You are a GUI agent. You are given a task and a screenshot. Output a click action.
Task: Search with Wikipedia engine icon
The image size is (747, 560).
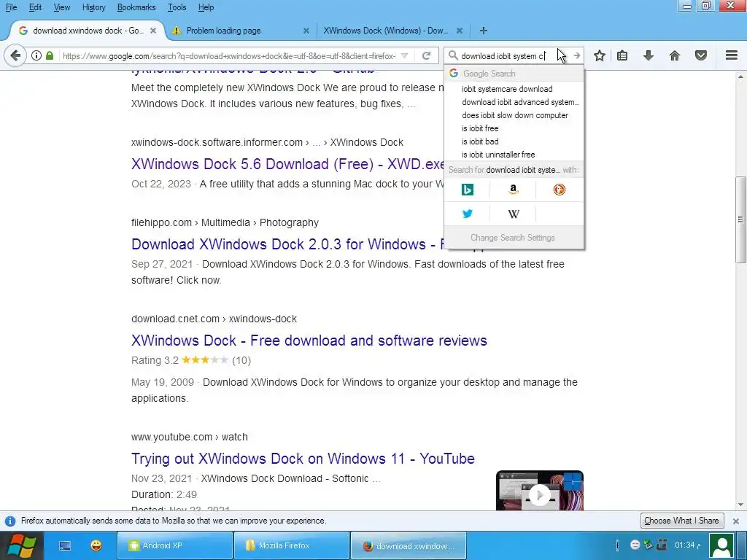(513, 214)
